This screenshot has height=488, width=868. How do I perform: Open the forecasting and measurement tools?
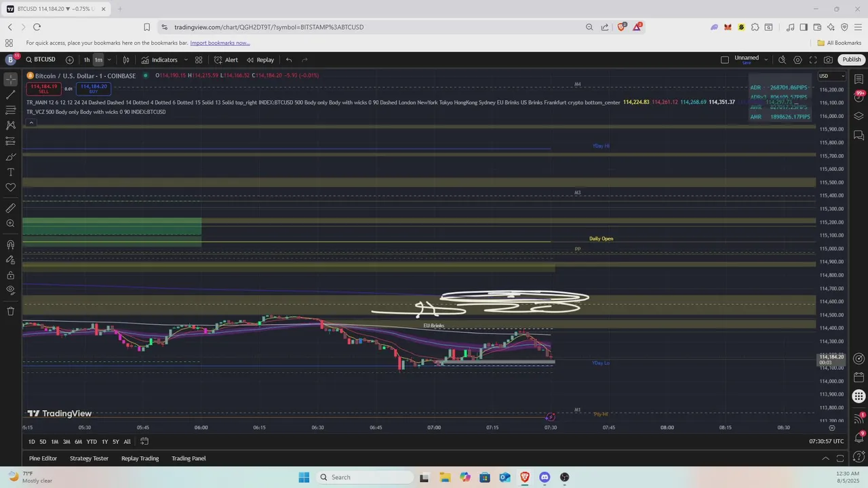pos(10,141)
